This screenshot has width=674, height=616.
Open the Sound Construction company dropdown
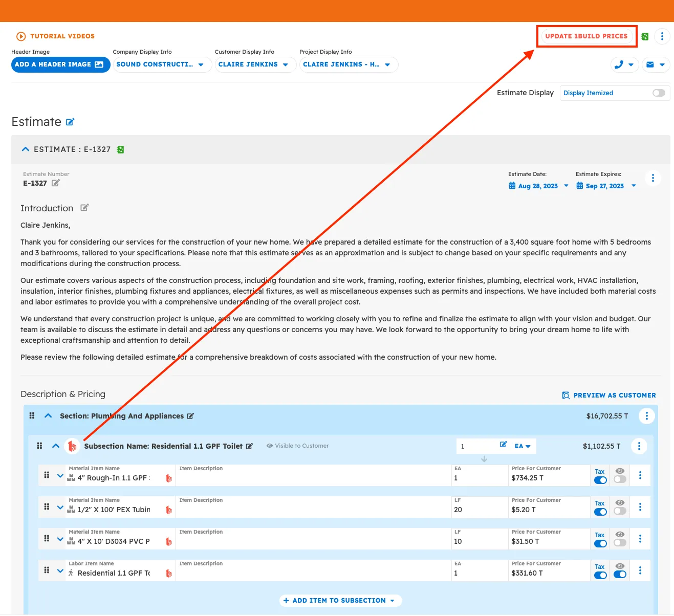[161, 64]
